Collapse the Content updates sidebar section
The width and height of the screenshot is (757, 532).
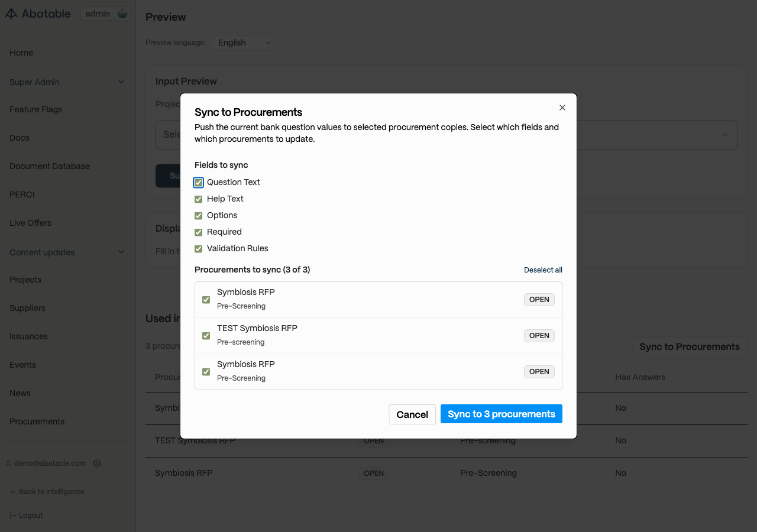[x=121, y=252]
